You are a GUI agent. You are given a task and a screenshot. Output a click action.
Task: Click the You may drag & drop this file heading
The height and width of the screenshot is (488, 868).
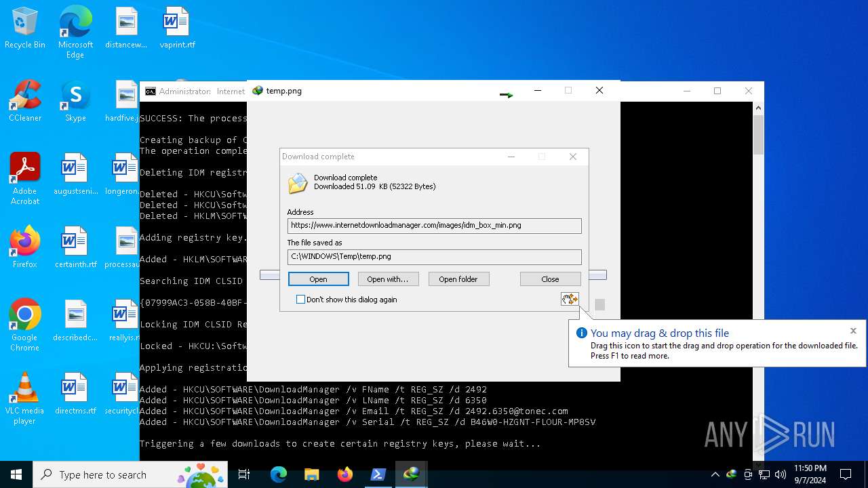pyautogui.click(x=659, y=333)
